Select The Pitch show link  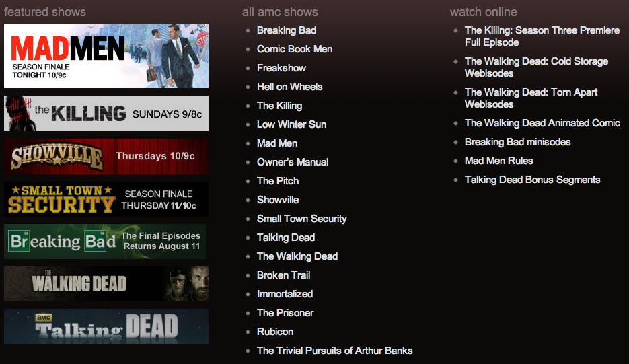click(278, 181)
